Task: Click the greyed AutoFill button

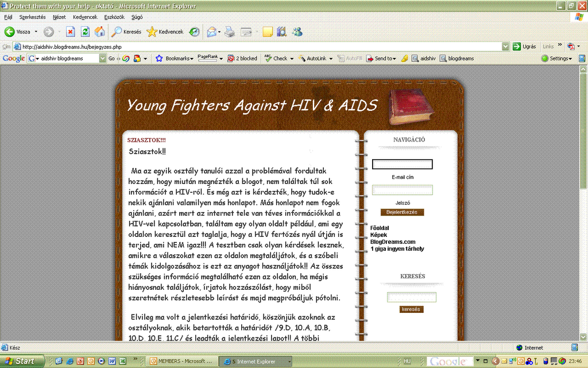Action: point(350,59)
